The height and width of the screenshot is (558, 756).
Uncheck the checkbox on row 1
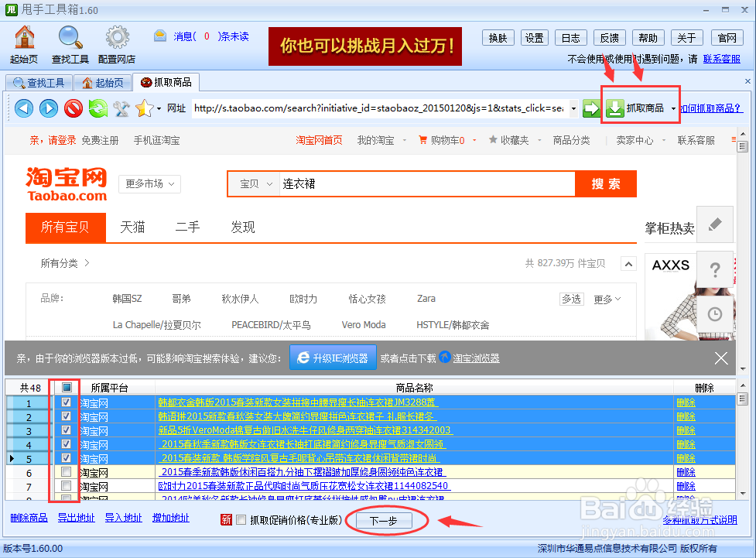click(x=66, y=402)
